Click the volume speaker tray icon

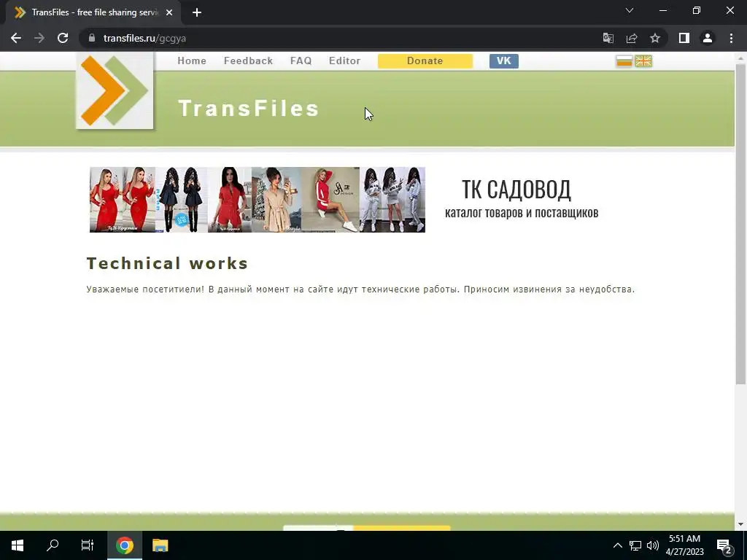[653, 545]
